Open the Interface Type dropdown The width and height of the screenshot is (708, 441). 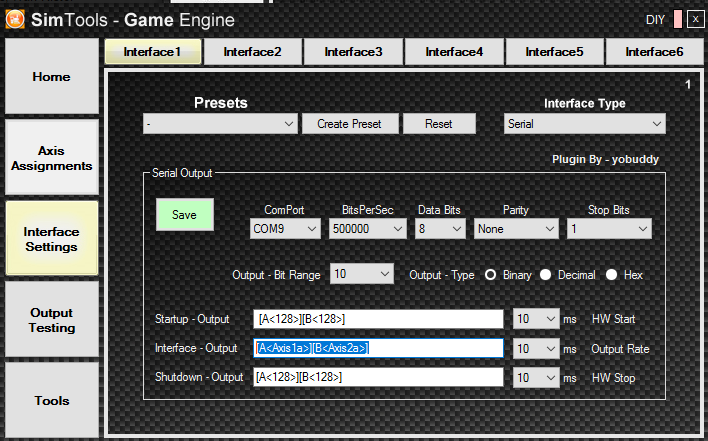point(585,124)
